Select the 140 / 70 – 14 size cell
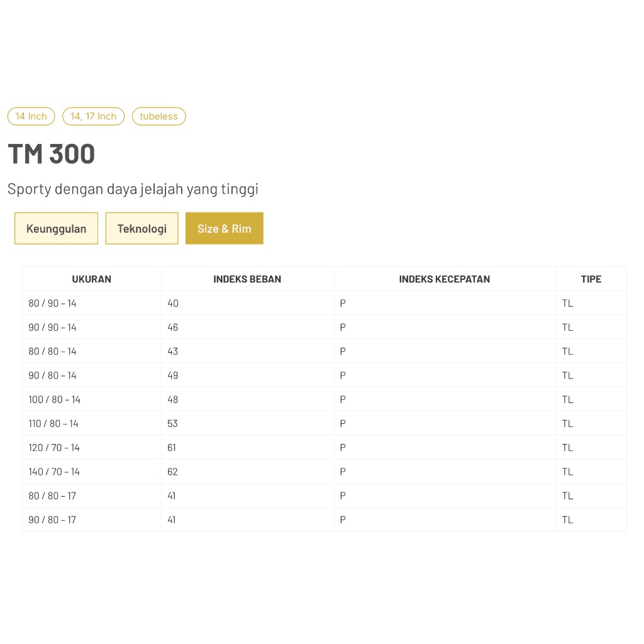Screen dimensions: 644x644 point(54,472)
